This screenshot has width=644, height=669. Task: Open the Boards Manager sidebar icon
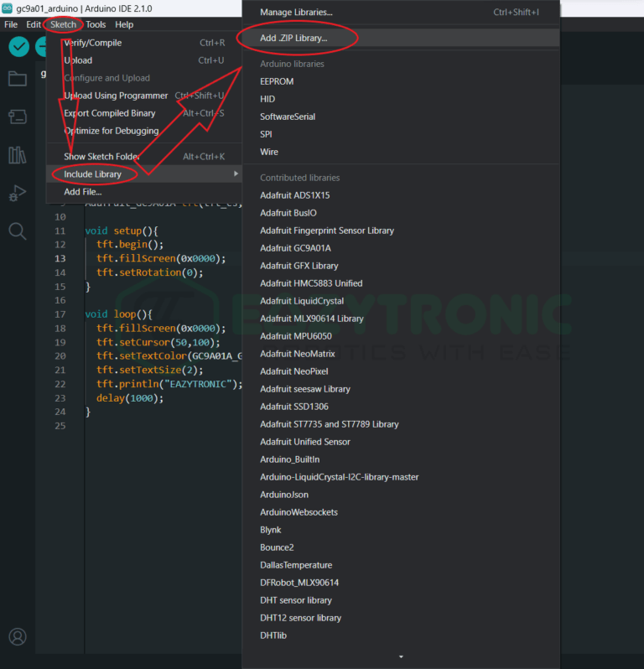pos(17,117)
